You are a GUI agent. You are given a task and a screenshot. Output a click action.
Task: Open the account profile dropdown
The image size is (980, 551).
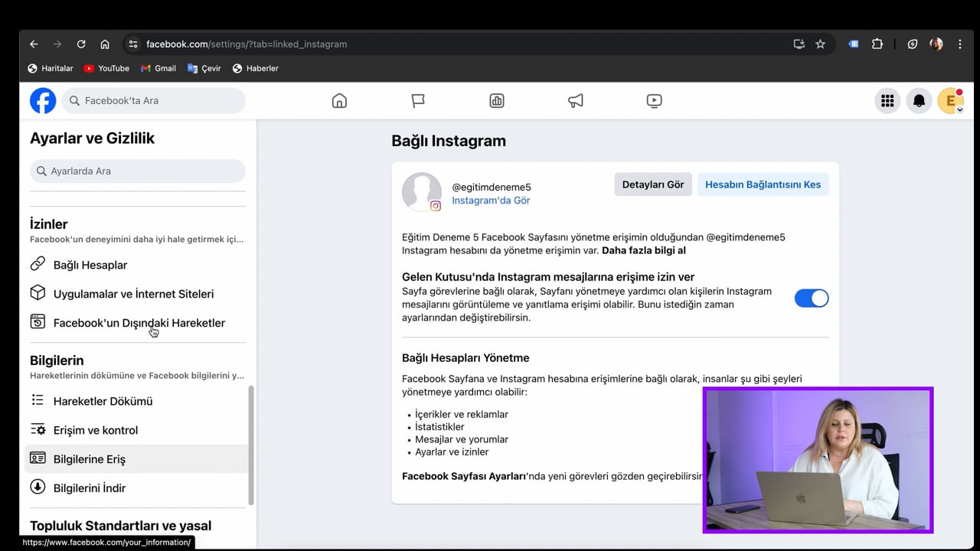(x=951, y=100)
